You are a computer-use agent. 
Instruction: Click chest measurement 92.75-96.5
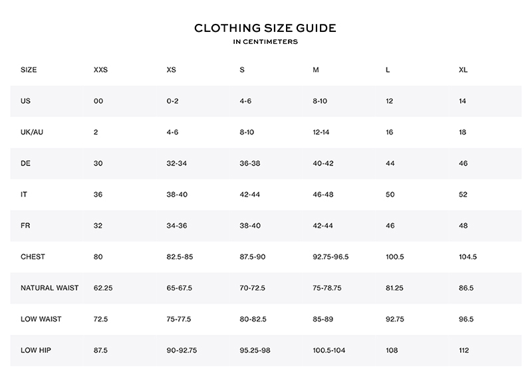coord(331,256)
